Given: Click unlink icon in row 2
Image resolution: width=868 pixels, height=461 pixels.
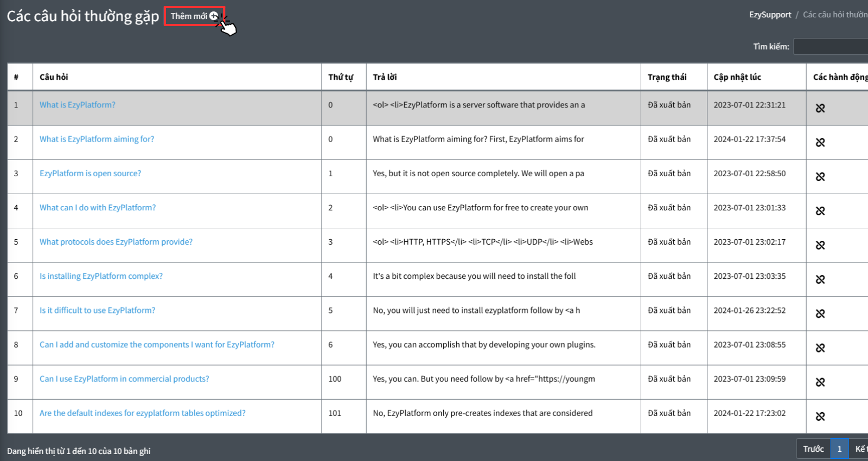Looking at the screenshot, I should pos(820,143).
